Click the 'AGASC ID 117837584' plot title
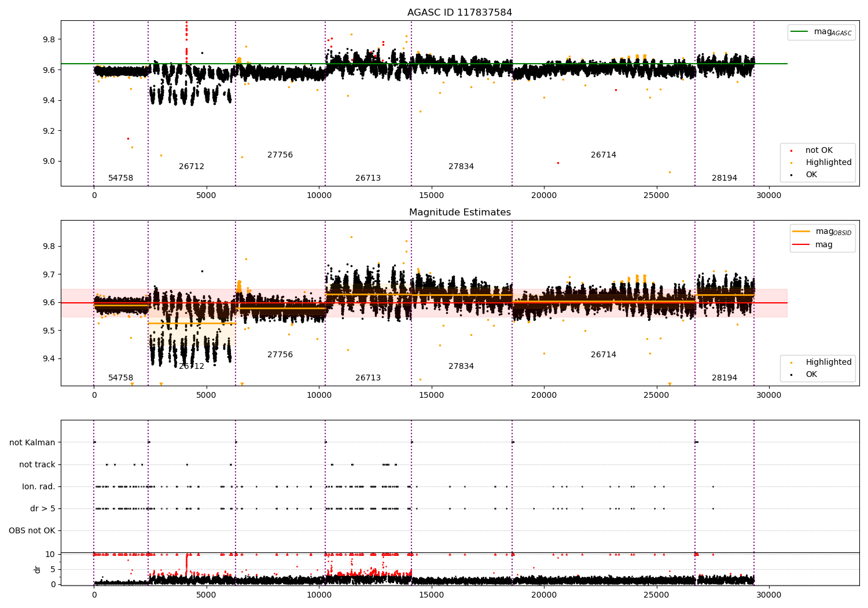The width and height of the screenshot is (868, 608). 459,13
